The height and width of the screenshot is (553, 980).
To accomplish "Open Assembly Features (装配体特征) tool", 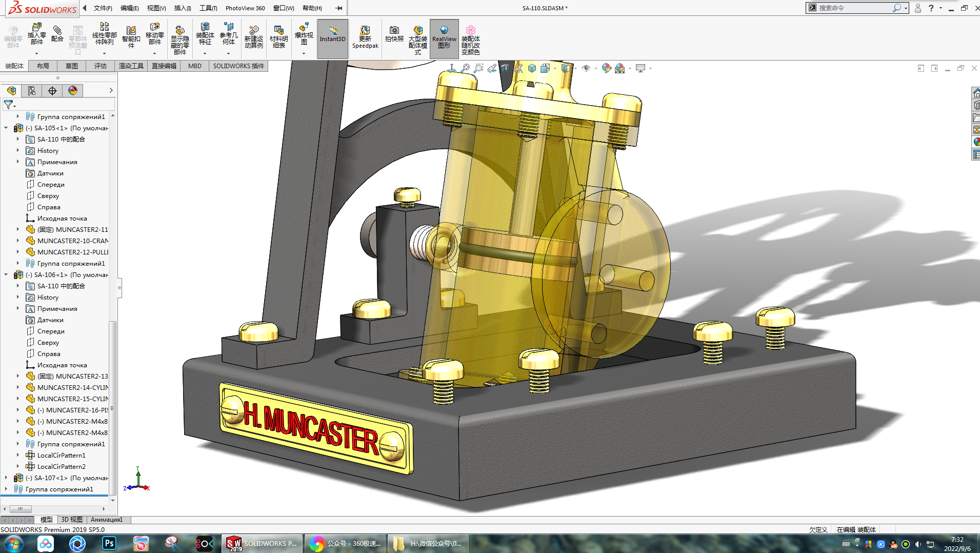I will pyautogui.click(x=205, y=34).
